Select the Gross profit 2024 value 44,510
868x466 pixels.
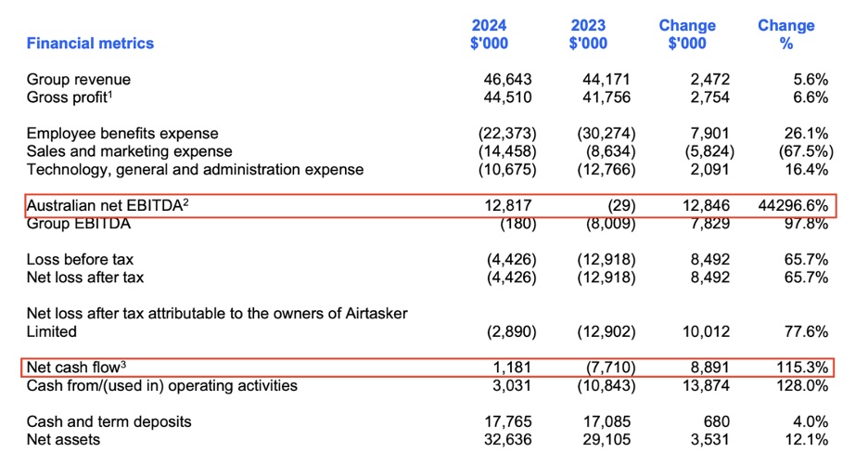(507, 97)
